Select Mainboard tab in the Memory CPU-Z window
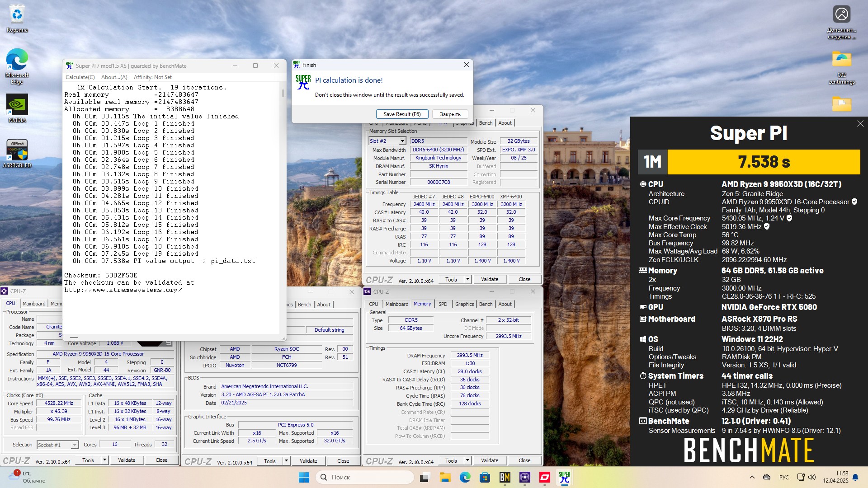 point(397,304)
